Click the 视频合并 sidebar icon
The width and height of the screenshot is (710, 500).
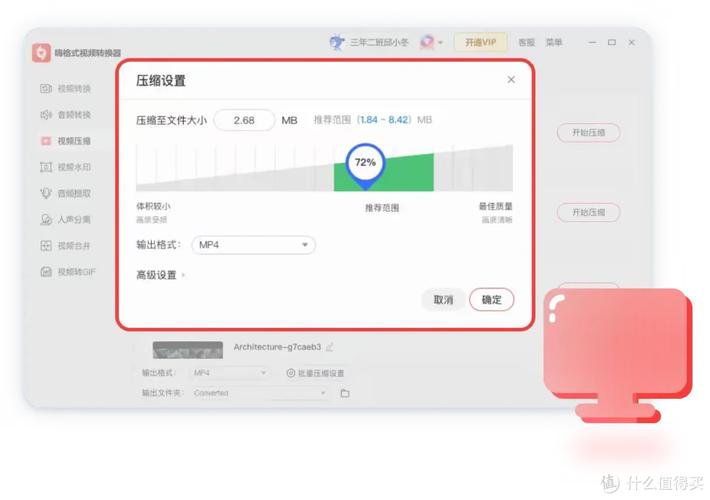pos(46,246)
